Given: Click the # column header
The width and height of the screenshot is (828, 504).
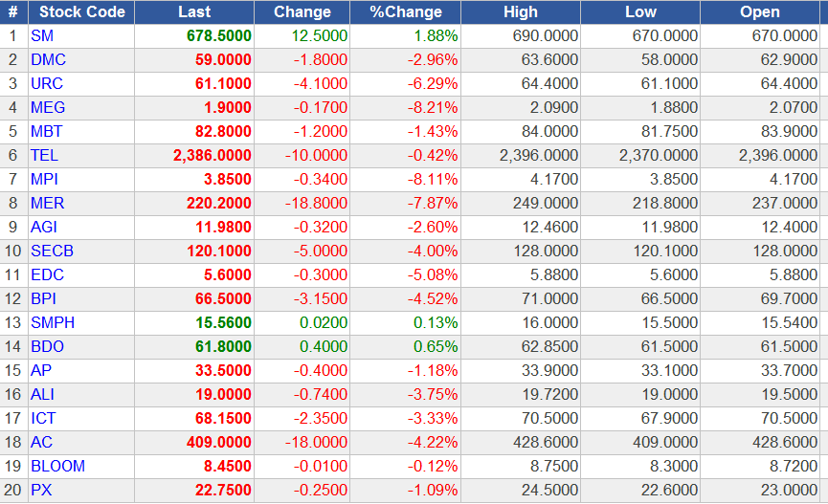Looking at the screenshot, I should coord(13,12).
